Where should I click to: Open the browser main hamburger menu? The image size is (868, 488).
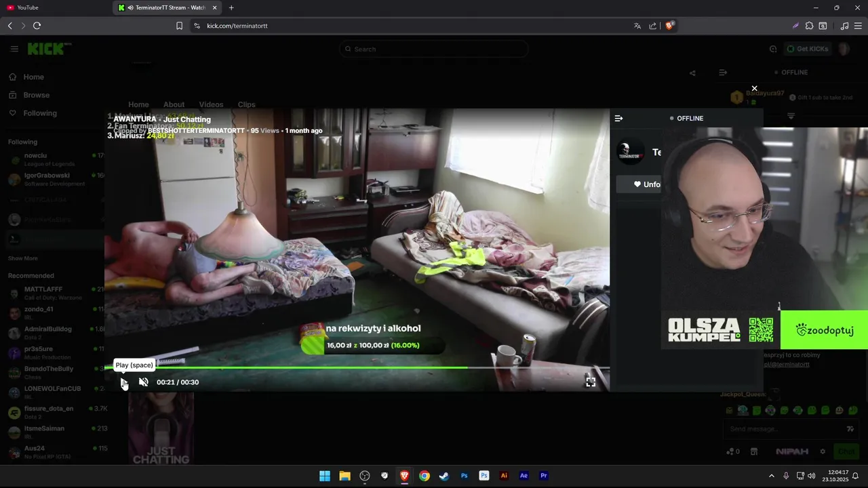click(x=859, y=26)
